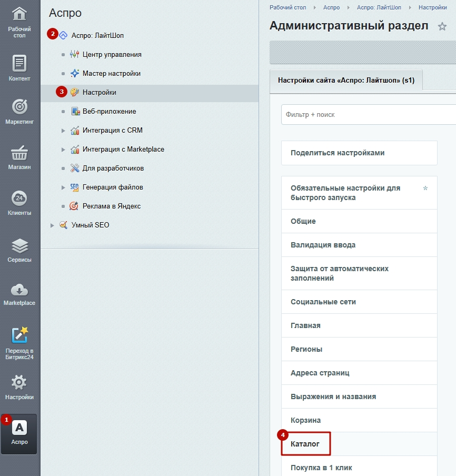The width and height of the screenshot is (456, 476).
Task: Click the Аспро: ЛайтШоп logo icon
Action: click(x=63, y=35)
